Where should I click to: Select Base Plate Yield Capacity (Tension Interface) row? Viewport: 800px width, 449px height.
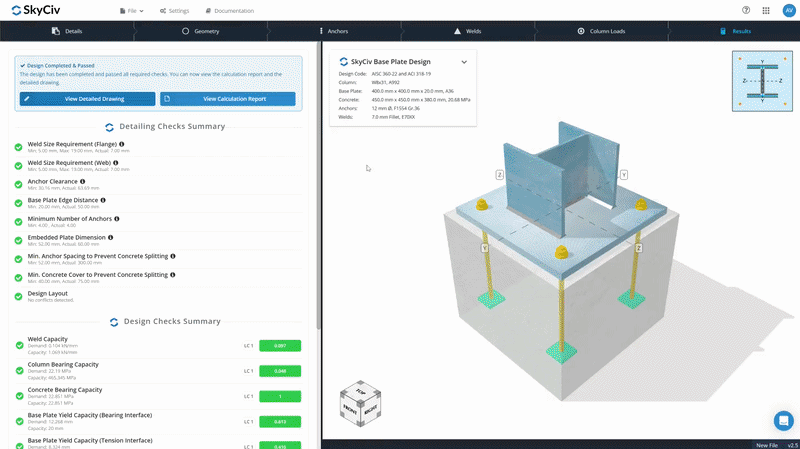158,443
